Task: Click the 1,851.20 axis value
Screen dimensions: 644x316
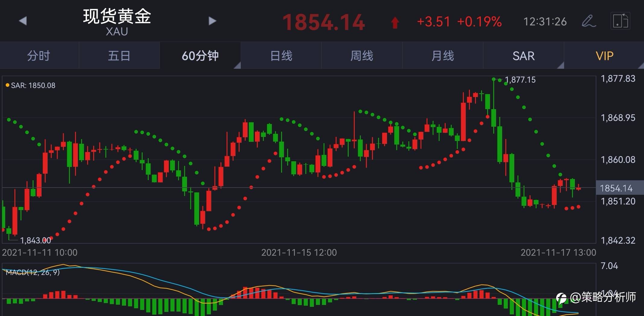Action: [618, 201]
